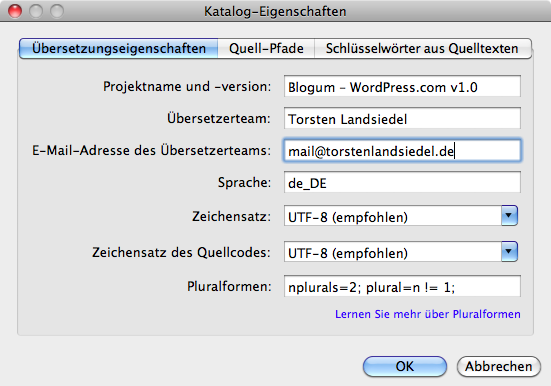The width and height of the screenshot is (551, 386).
Task: Click the Zeichensatz label
Action: tap(232, 216)
